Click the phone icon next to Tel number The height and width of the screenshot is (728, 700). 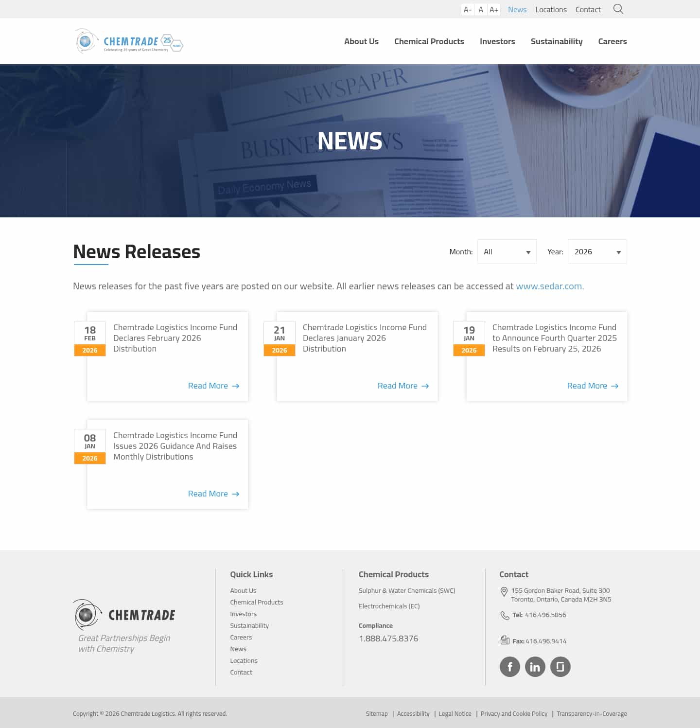[505, 615]
